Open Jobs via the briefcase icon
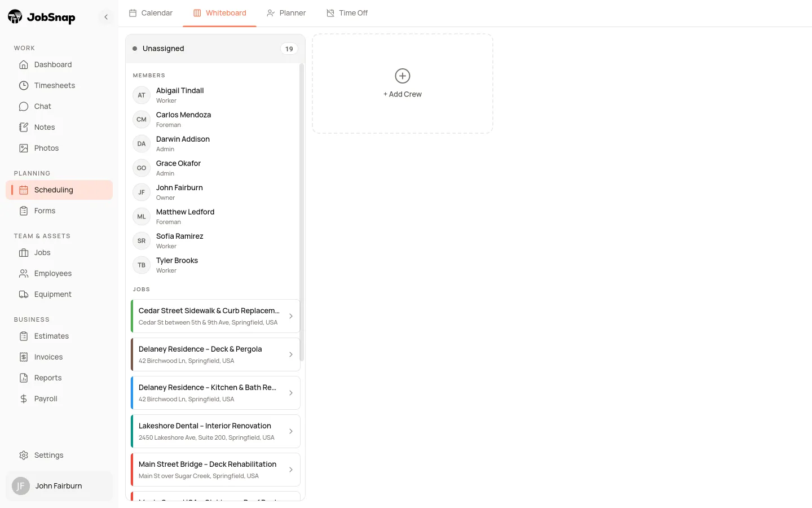This screenshot has width=812, height=508. [24, 253]
